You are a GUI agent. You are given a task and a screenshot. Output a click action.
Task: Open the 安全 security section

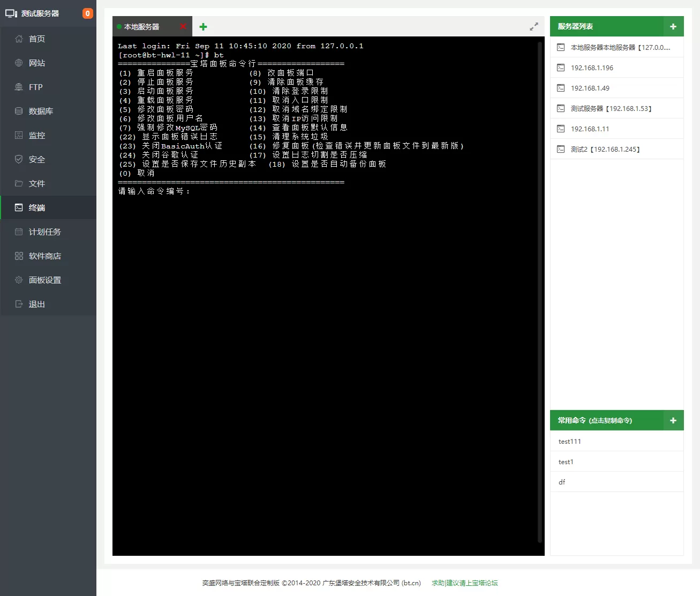coord(35,159)
